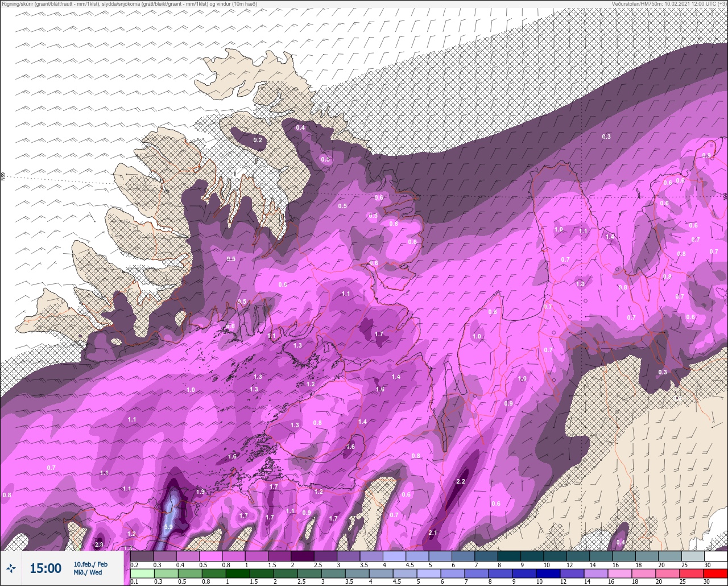This screenshot has width=728, height=586.
Task: Click the date text 10.feb./ Feb
Action: point(90,564)
